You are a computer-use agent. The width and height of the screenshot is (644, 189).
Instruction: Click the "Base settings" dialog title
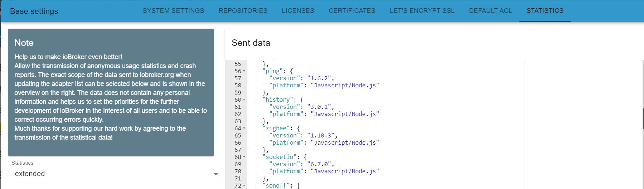34,11
